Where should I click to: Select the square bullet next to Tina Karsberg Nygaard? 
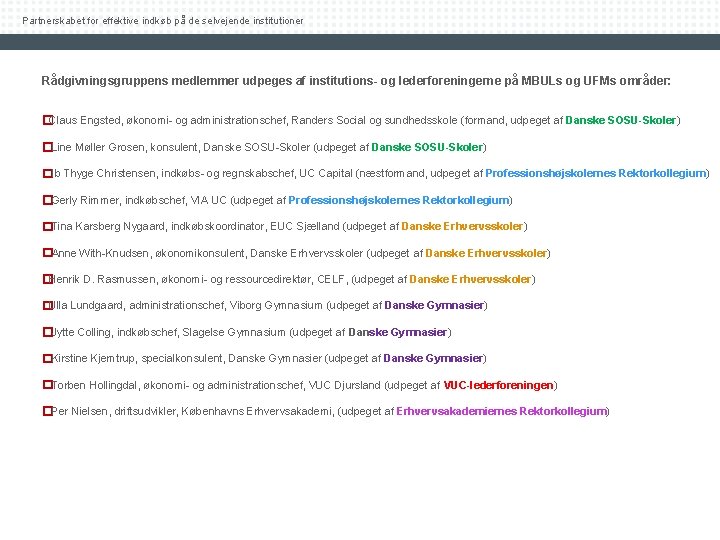[48, 226]
